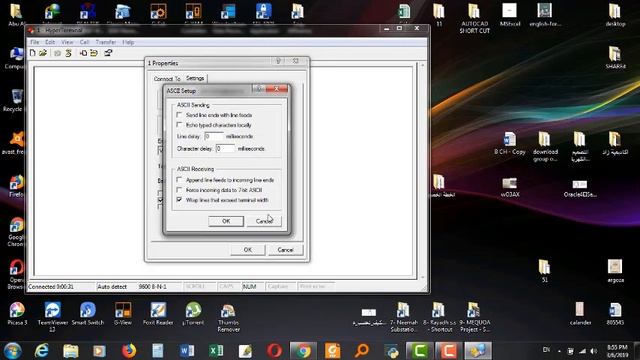Image resolution: width=640 pixels, height=360 pixels.
Task: Select the SHARE folder on desktop
Action: pyautogui.click(x=615, y=57)
